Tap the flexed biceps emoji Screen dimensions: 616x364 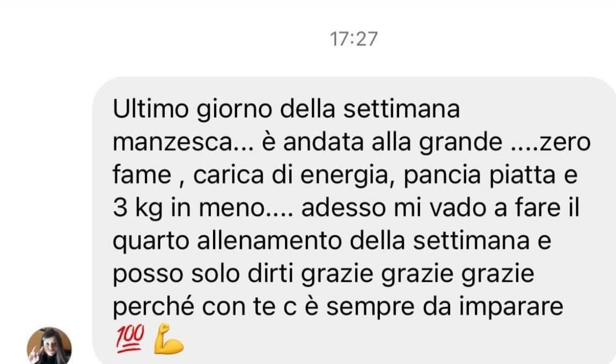(168, 339)
